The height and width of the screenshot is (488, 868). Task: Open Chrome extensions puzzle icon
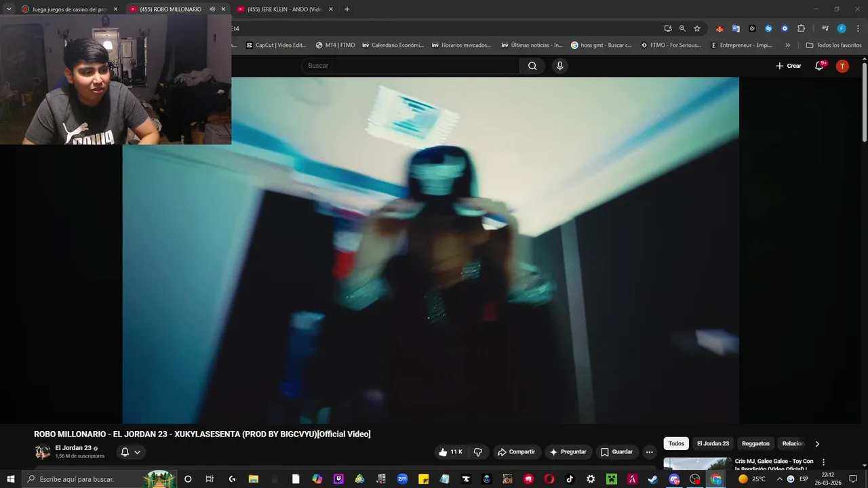[x=801, y=28]
